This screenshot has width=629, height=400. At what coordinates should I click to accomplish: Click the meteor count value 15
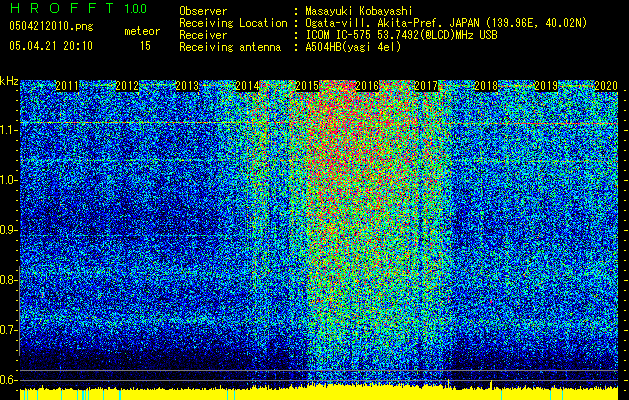[x=145, y=46]
